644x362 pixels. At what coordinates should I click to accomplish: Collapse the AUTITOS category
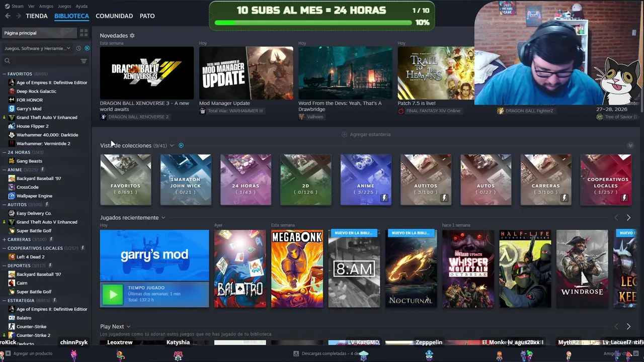click(x=4, y=205)
